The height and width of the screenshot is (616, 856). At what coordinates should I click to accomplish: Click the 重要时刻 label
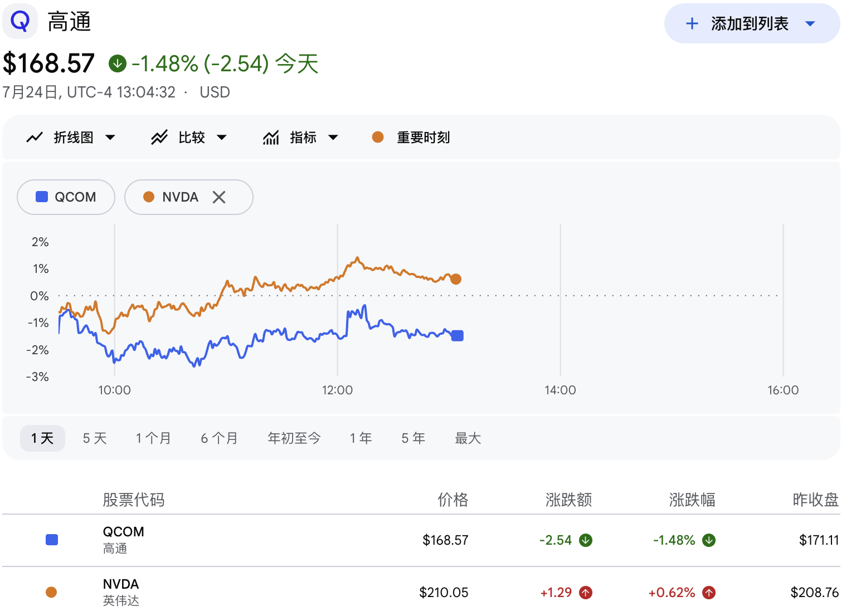pyautogui.click(x=423, y=138)
